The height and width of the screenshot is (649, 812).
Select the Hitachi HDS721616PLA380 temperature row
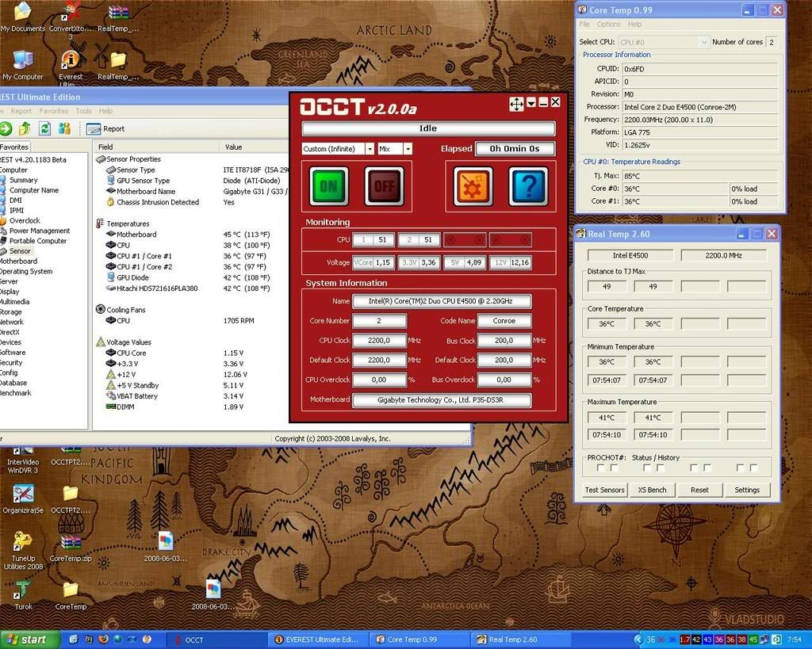coord(188,288)
